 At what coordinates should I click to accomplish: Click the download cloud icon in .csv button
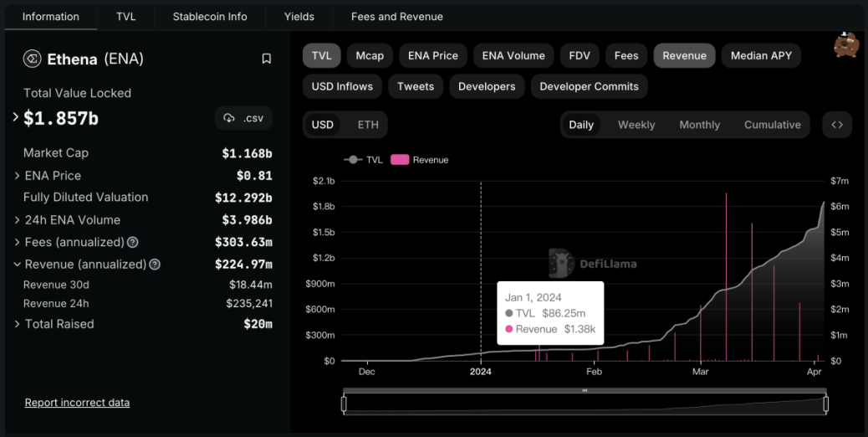point(228,118)
